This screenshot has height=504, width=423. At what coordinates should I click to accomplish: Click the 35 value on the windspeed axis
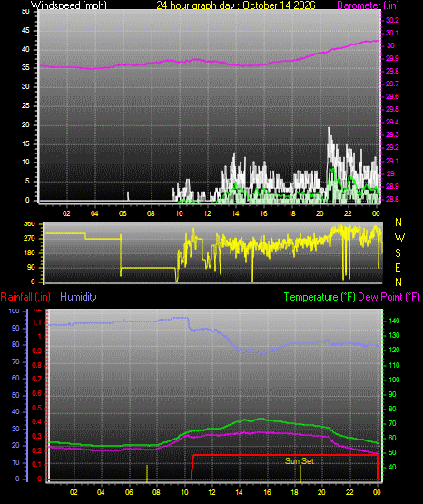coord(25,68)
